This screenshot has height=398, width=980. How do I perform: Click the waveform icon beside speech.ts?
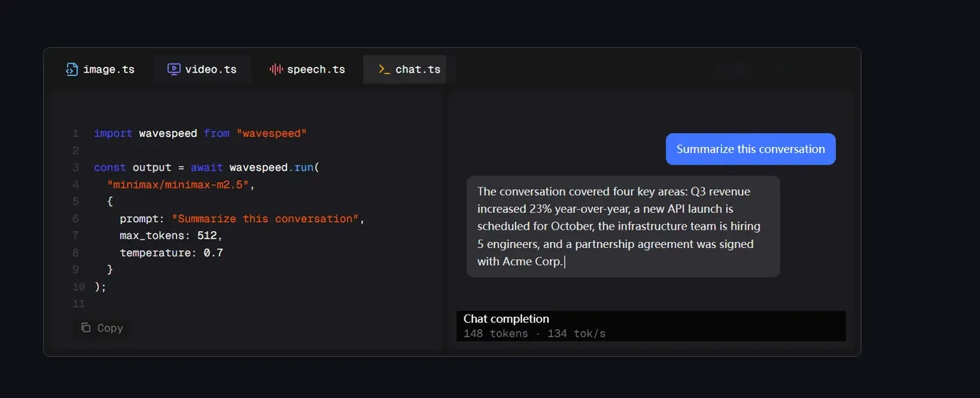[276, 69]
